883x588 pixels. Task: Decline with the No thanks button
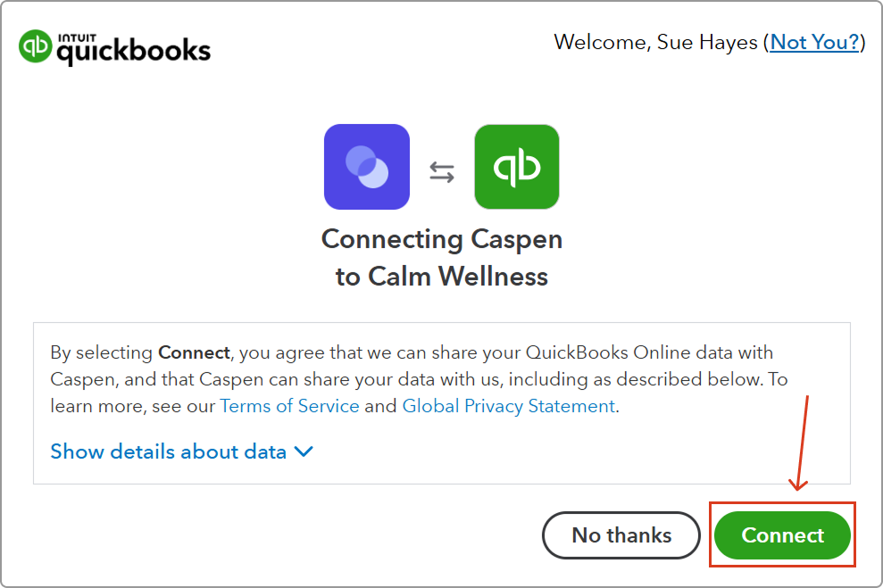(621, 535)
